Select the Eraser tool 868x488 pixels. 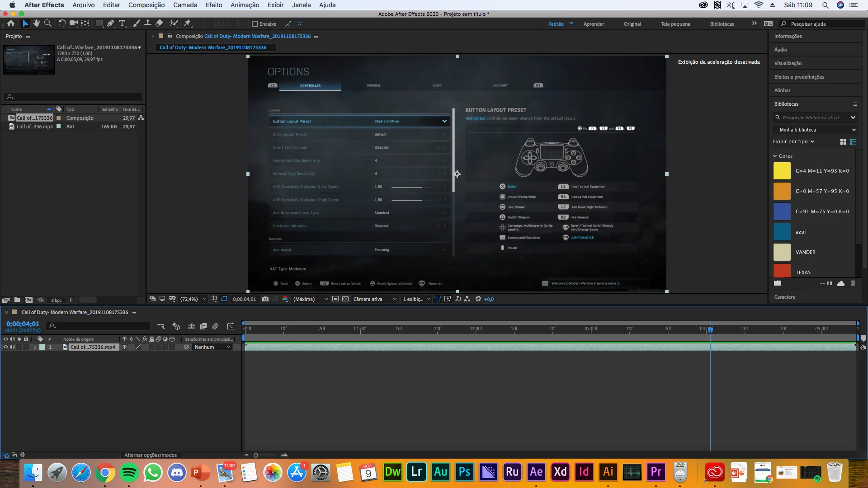point(159,23)
